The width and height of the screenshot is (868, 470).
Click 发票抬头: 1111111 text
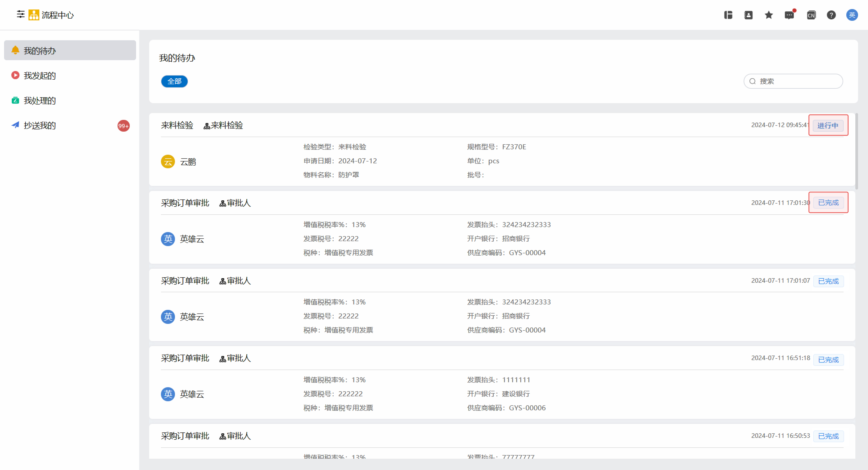tap(498, 380)
